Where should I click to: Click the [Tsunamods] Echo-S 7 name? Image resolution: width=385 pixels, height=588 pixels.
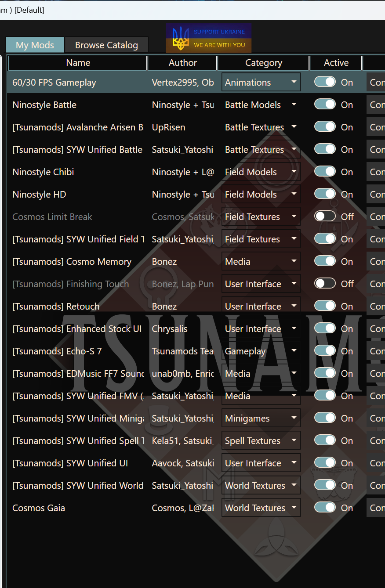coord(57,351)
